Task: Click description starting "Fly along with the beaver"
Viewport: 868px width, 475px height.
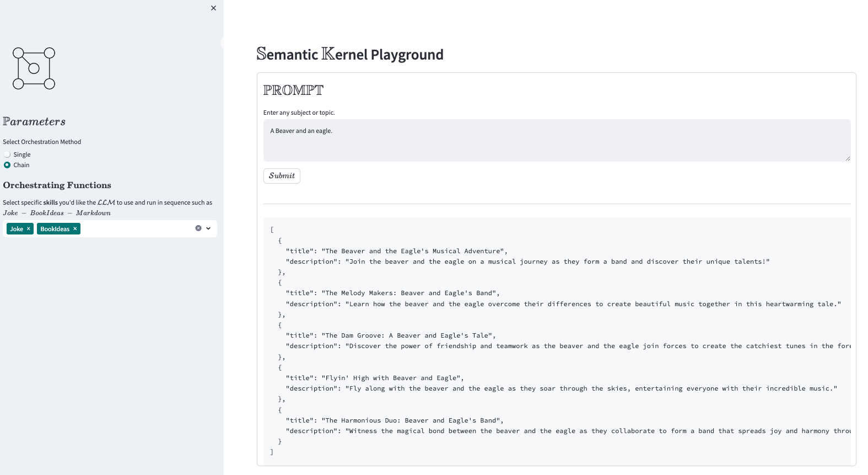Action: pos(591,388)
